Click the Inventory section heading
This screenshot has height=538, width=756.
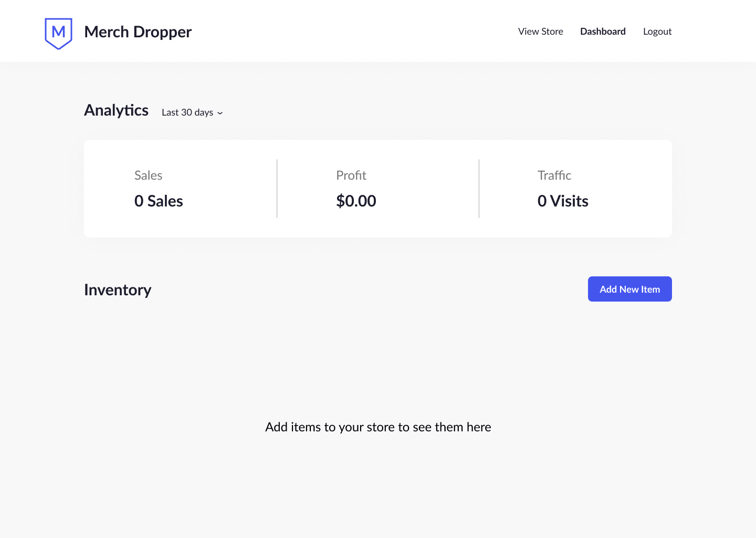(x=118, y=290)
